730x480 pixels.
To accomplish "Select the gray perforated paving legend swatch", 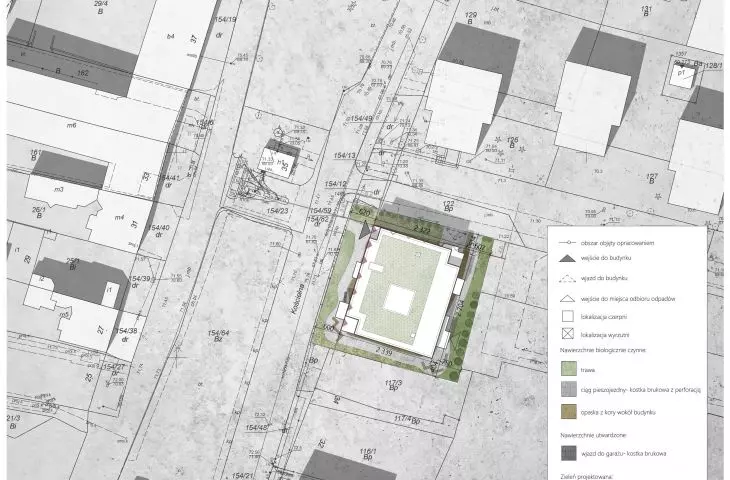I will coord(568,389).
